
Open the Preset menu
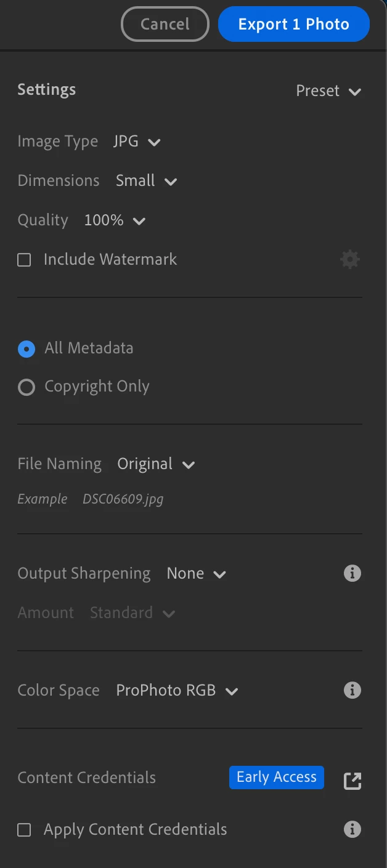point(328,91)
